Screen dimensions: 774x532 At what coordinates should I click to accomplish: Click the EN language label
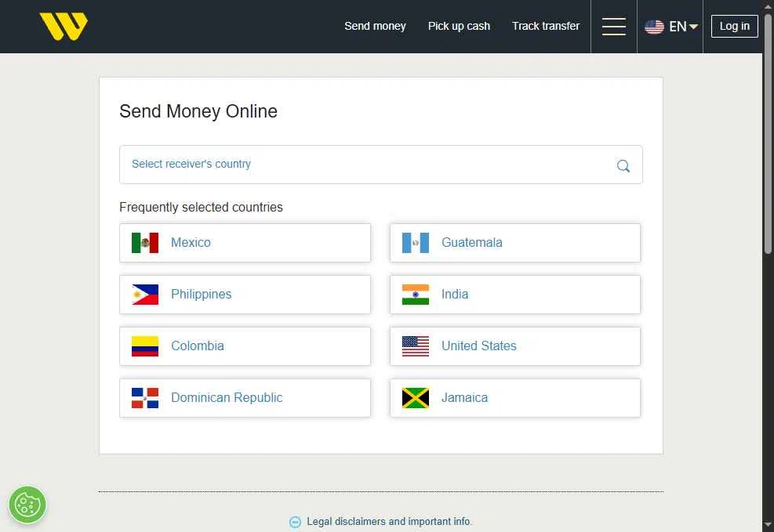678,27
